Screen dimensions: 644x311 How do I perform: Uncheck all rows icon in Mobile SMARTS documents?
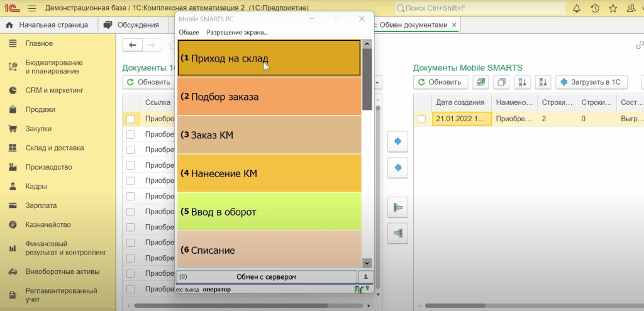tap(501, 82)
